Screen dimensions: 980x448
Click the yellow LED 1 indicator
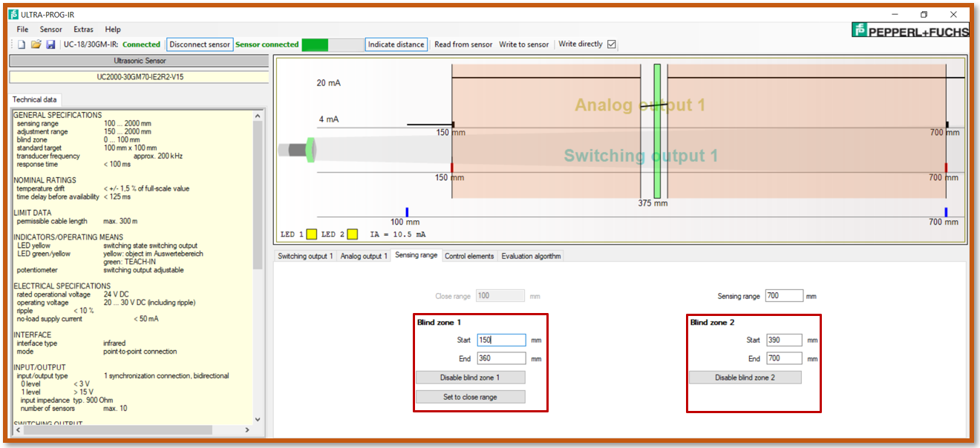[312, 234]
